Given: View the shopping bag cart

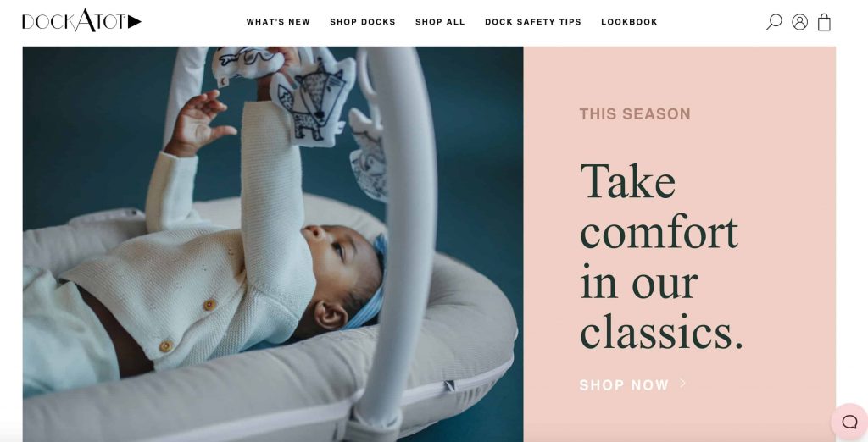Looking at the screenshot, I should click(824, 22).
